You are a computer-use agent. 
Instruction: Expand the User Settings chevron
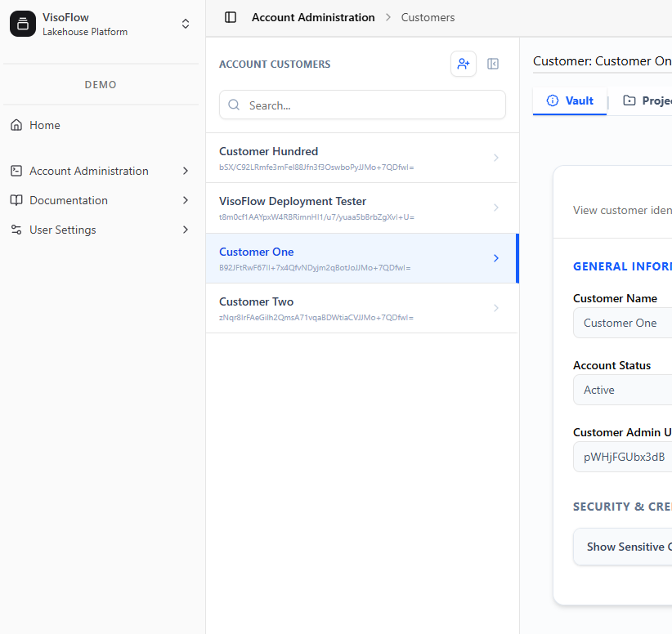tap(186, 230)
